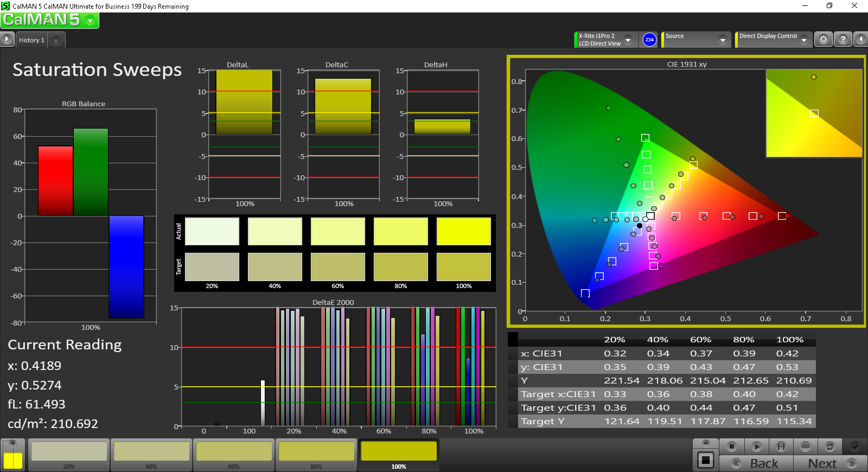868x472 pixels.
Task: Open settings with the gear icon
Action: coord(824,39)
